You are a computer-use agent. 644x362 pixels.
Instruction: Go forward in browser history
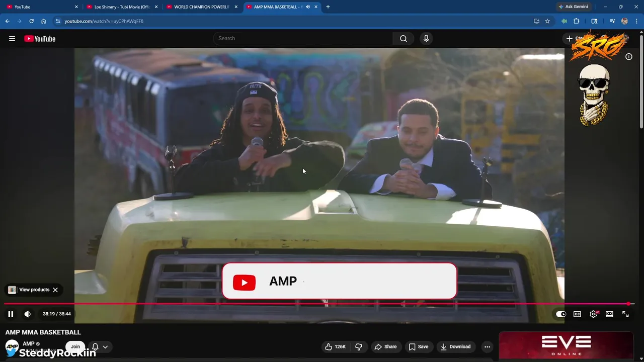click(x=20, y=21)
